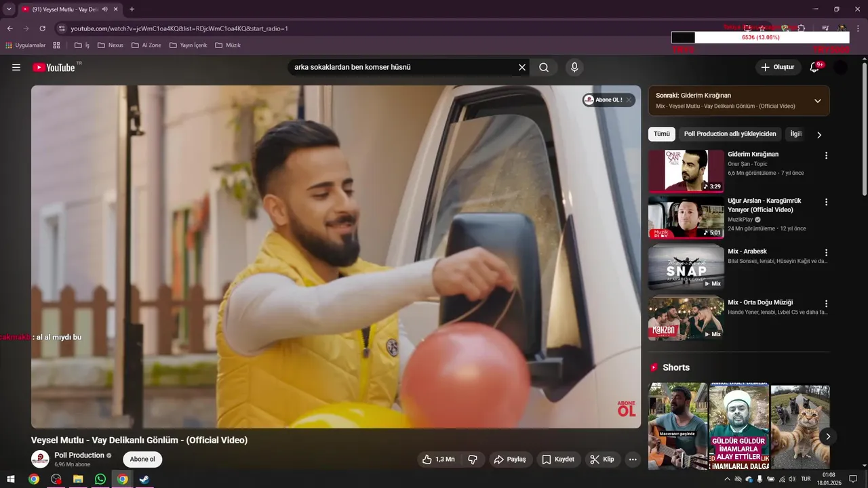
Task: Expand the Sonraki mix queue panel
Action: [x=817, y=101]
